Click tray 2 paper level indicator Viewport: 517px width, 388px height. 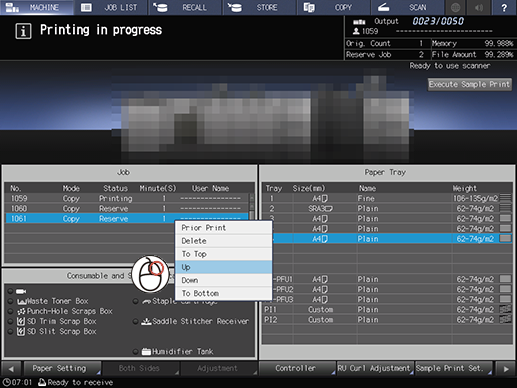tap(505, 208)
